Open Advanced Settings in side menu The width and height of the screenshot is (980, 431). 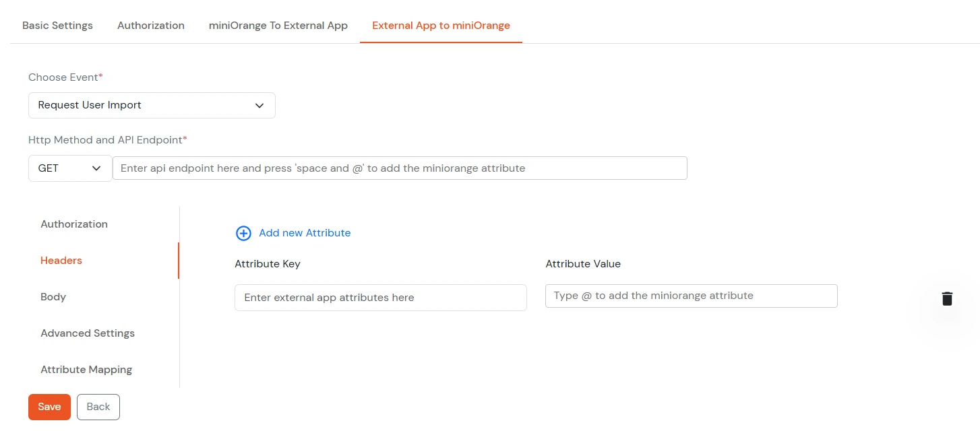[88, 333]
